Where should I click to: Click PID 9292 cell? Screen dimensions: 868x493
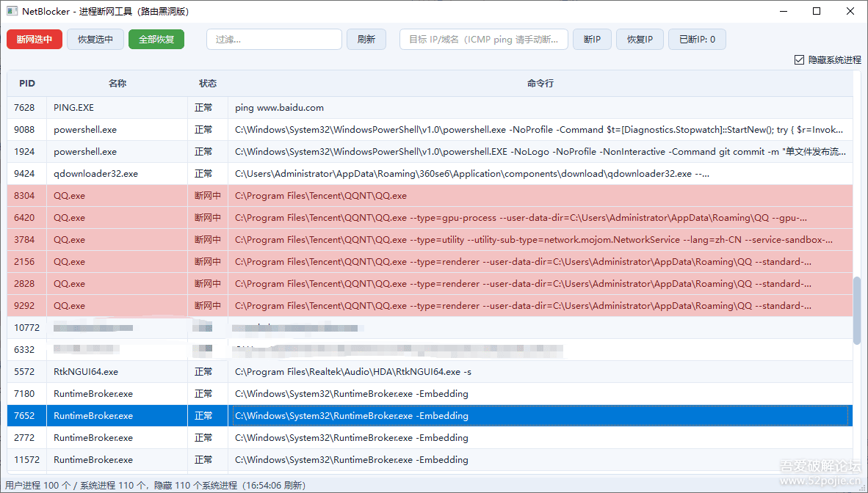(x=27, y=306)
